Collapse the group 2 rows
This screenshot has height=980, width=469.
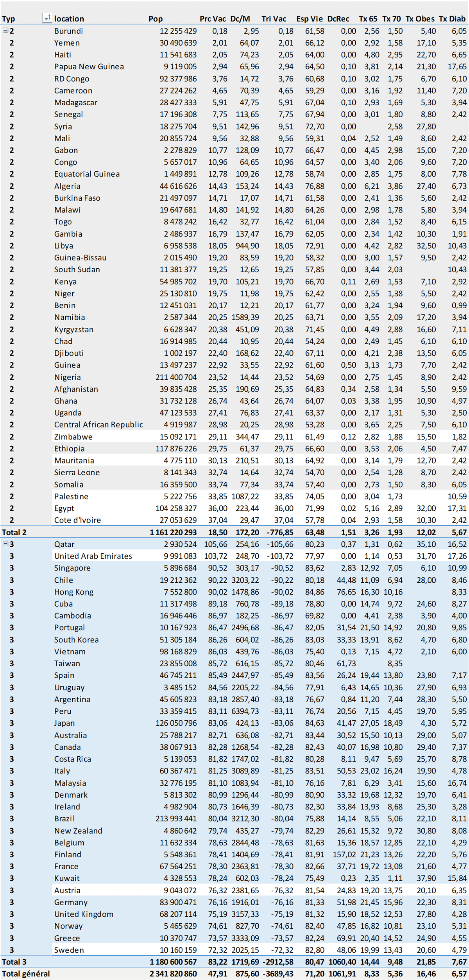coord(5,31)
